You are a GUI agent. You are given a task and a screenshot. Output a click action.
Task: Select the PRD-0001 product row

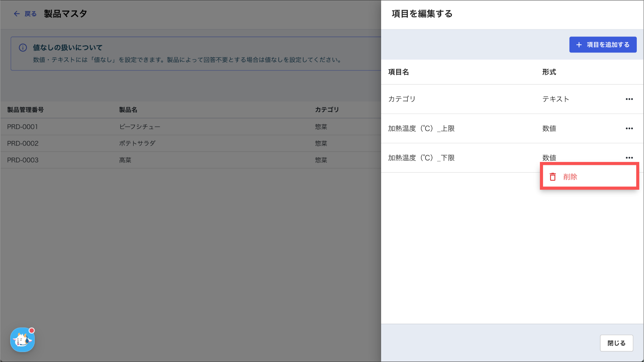click(x=22, y=127)
